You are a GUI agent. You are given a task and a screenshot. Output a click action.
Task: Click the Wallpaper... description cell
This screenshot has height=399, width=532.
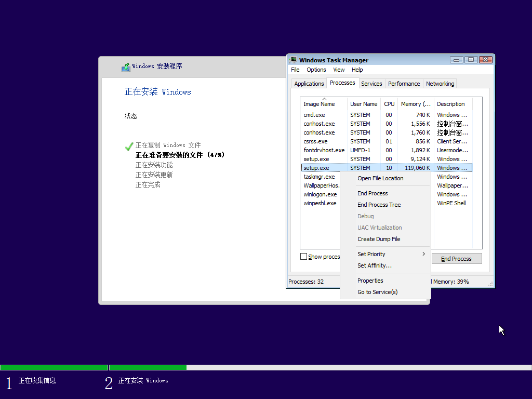[x=453, y=185]
